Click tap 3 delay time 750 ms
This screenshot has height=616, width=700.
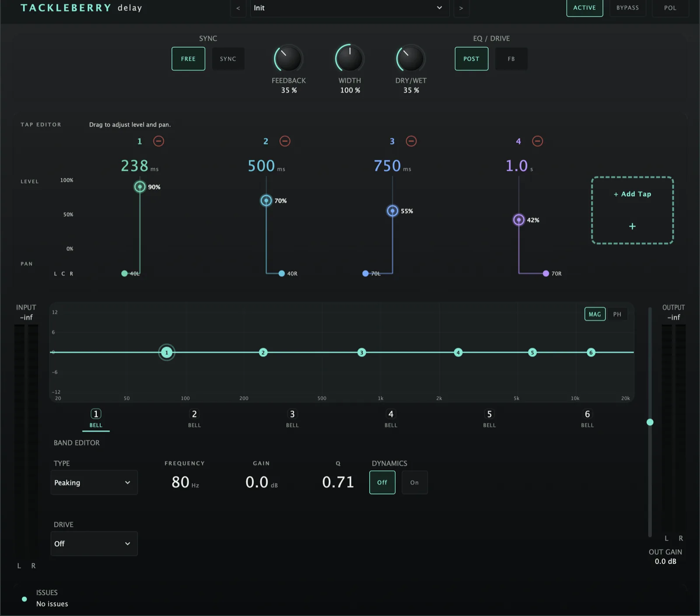(x=392, y=166)
